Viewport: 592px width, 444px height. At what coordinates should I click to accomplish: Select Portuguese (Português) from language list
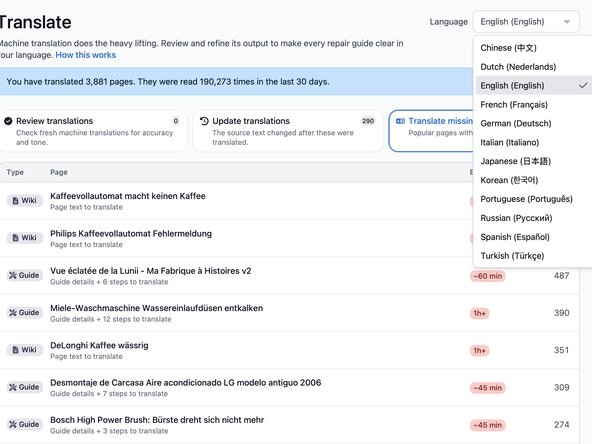[532, 199]
